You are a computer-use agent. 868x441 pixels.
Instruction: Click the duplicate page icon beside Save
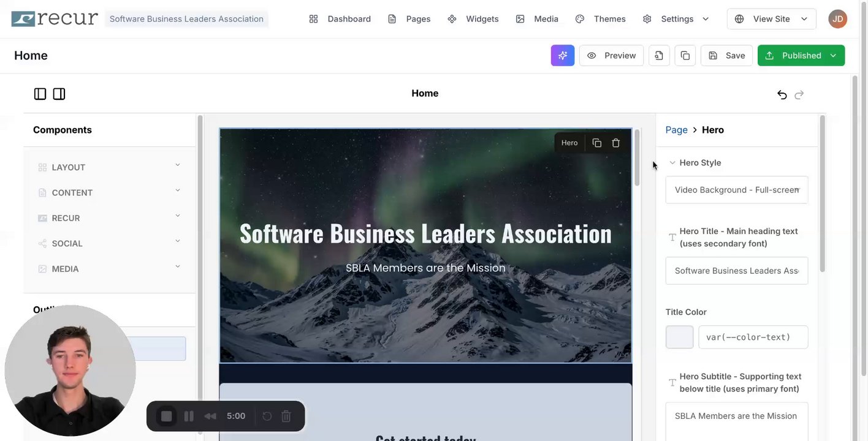[685, 55]
